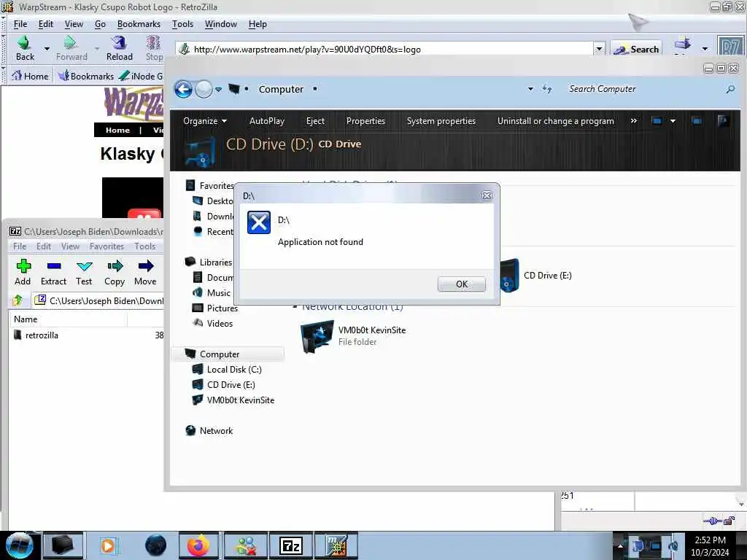Click Properties in the Explorer toolbar
Viewport: 747px width, 560px height.
(x=365, y=121)
